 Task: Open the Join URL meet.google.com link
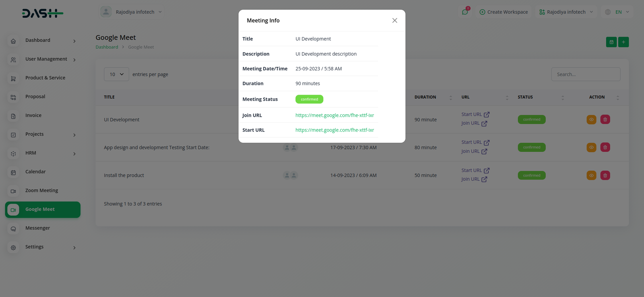point(334,115)
